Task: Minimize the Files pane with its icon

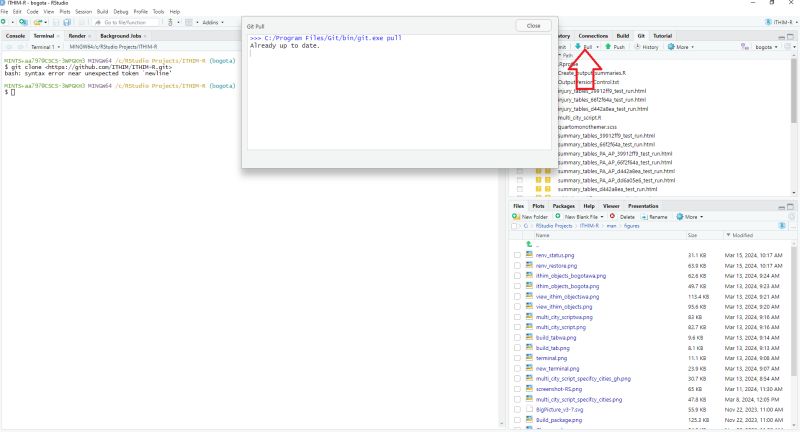Action: tap(782, 207)
